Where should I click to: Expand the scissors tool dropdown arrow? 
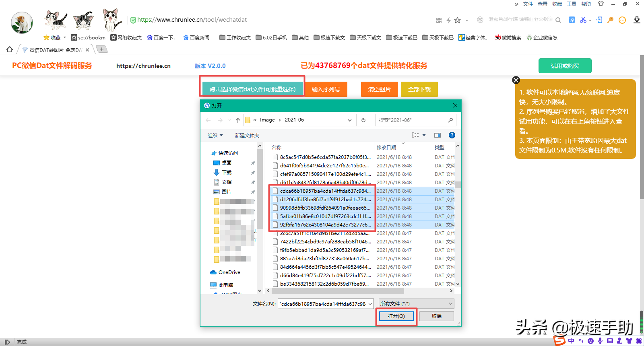pos(590,20)
